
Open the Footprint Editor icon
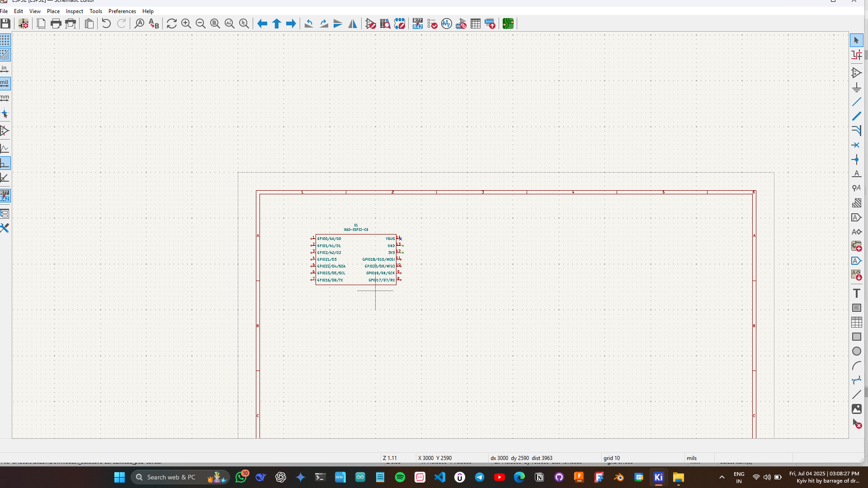(400, 23)
